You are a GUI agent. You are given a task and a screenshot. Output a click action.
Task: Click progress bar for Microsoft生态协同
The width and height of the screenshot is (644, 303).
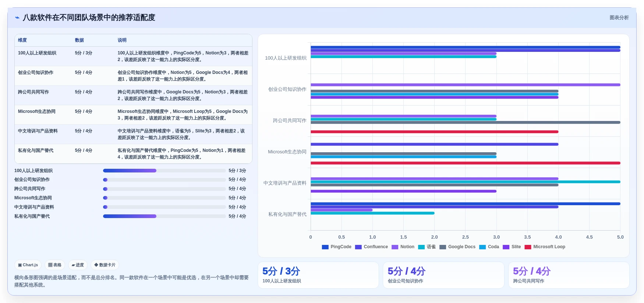click(x=164, y=198)
